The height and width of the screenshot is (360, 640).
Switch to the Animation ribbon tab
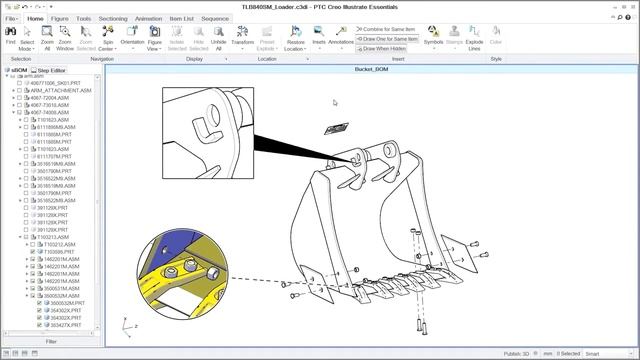[x=149, y=19]
